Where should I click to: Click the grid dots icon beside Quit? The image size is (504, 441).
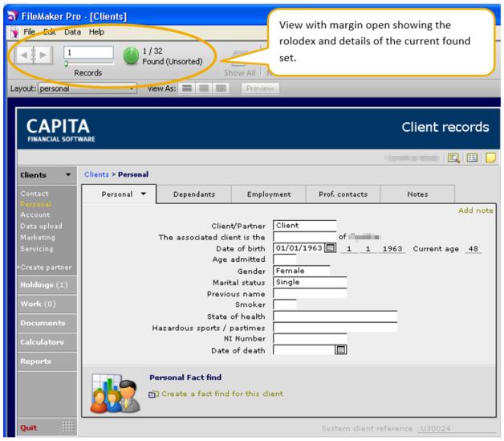coord(68,427)
